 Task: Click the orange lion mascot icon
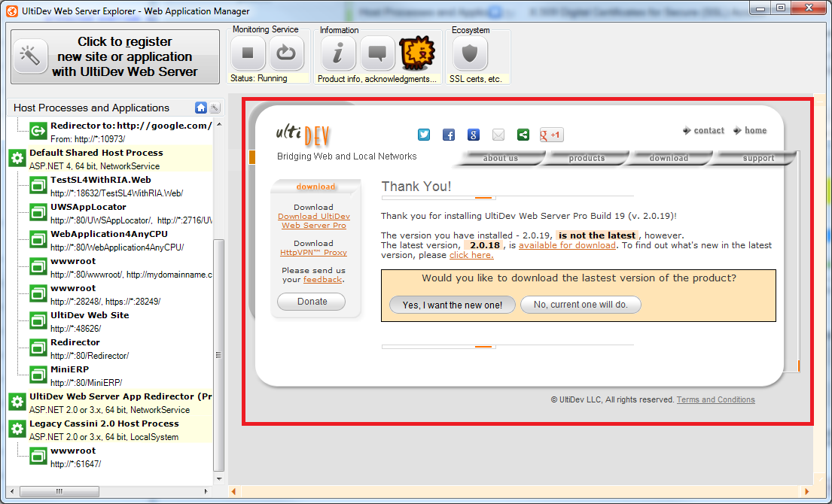tap(417, 53)
